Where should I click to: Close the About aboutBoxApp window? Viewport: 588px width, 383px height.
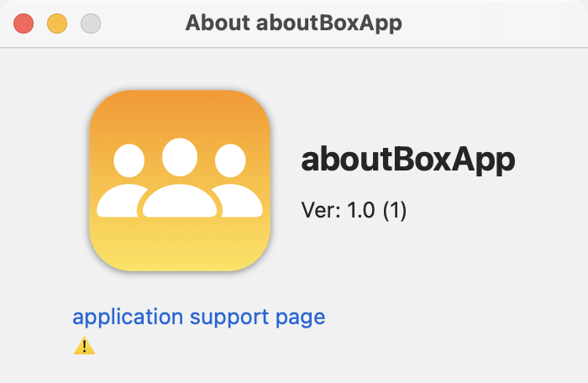(x=24, y=24)
